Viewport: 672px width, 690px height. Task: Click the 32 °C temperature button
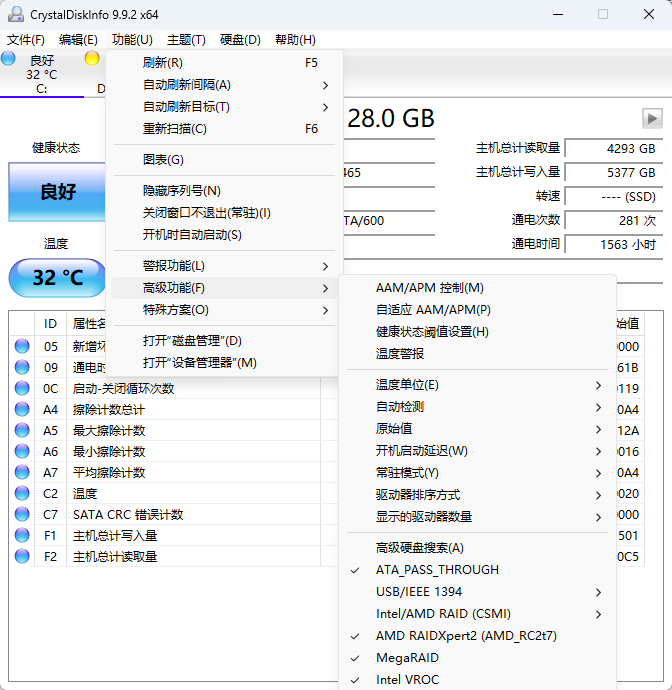click(58, 278)
